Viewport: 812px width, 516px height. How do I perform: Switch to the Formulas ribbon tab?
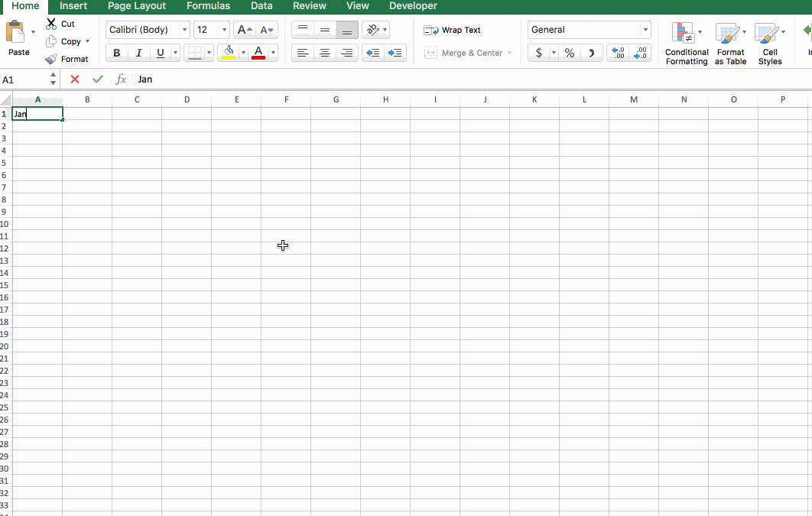[x=208, y=6]
